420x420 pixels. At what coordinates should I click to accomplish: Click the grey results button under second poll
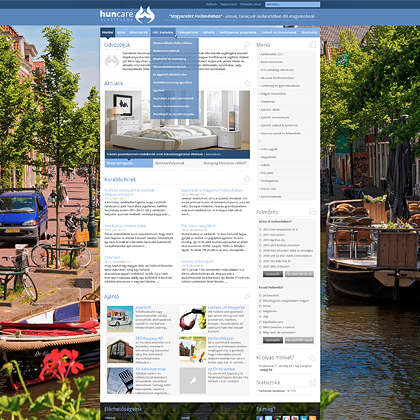[x=299, y=340]
